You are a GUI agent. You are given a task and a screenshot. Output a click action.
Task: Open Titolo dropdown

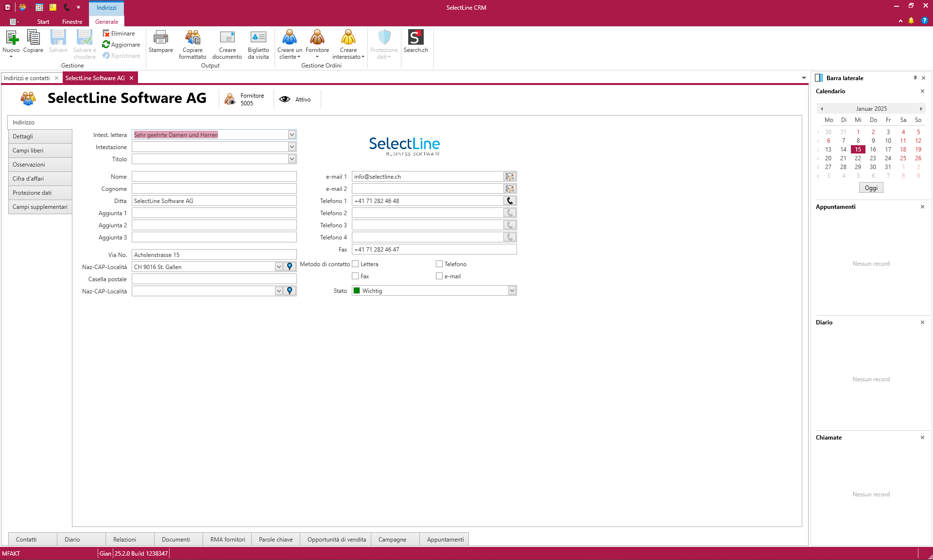point(292,159)
